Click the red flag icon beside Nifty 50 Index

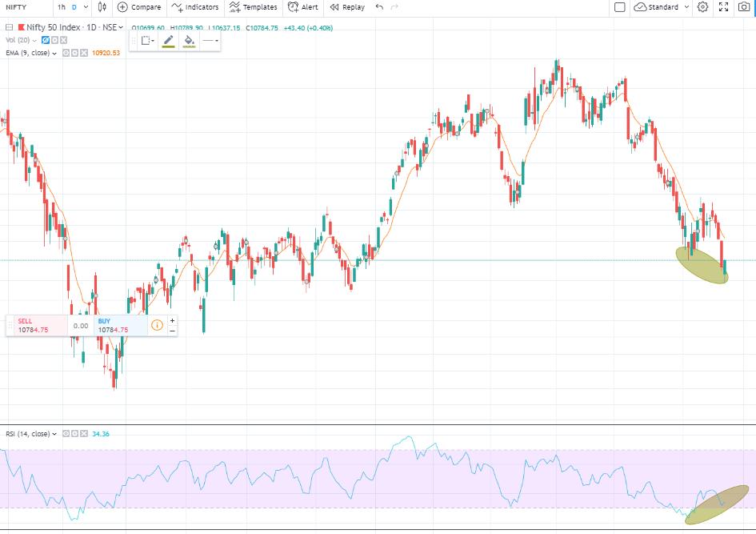(x=22, y=27)
